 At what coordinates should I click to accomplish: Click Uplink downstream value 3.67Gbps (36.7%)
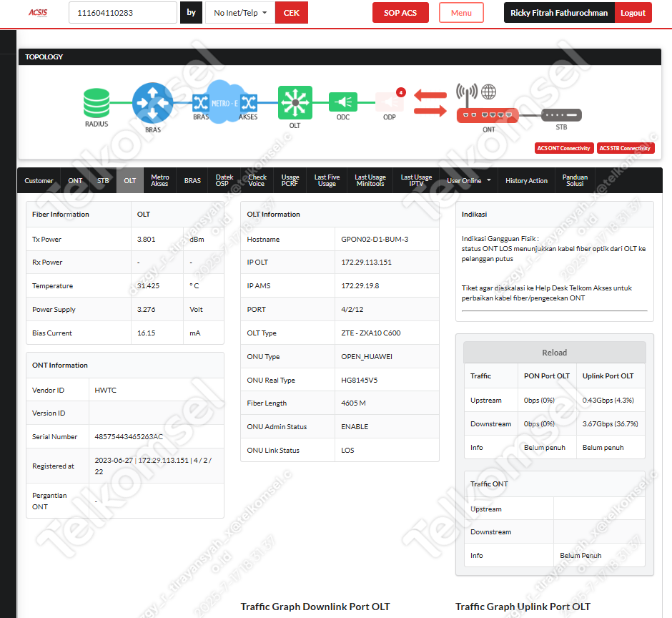click(611, 423)
